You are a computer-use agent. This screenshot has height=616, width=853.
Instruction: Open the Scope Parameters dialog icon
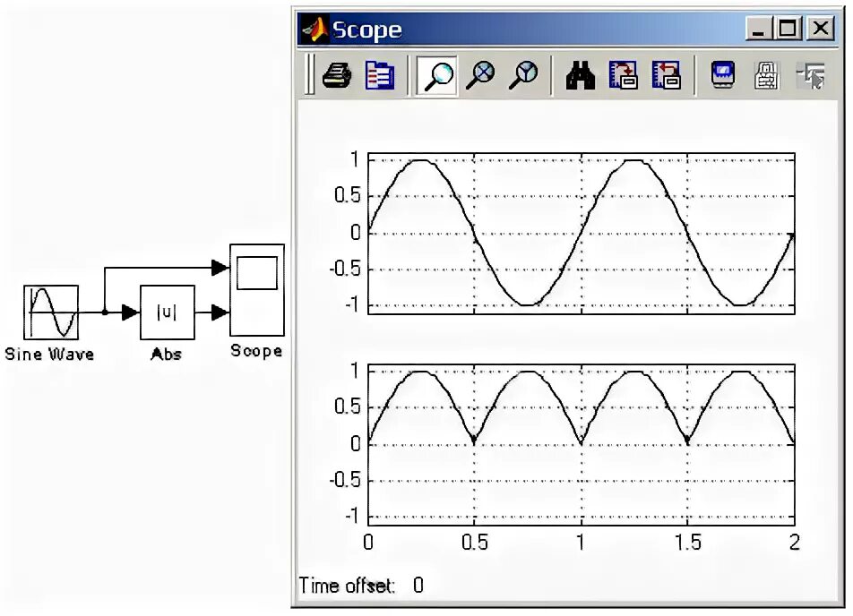pos(378,74)
